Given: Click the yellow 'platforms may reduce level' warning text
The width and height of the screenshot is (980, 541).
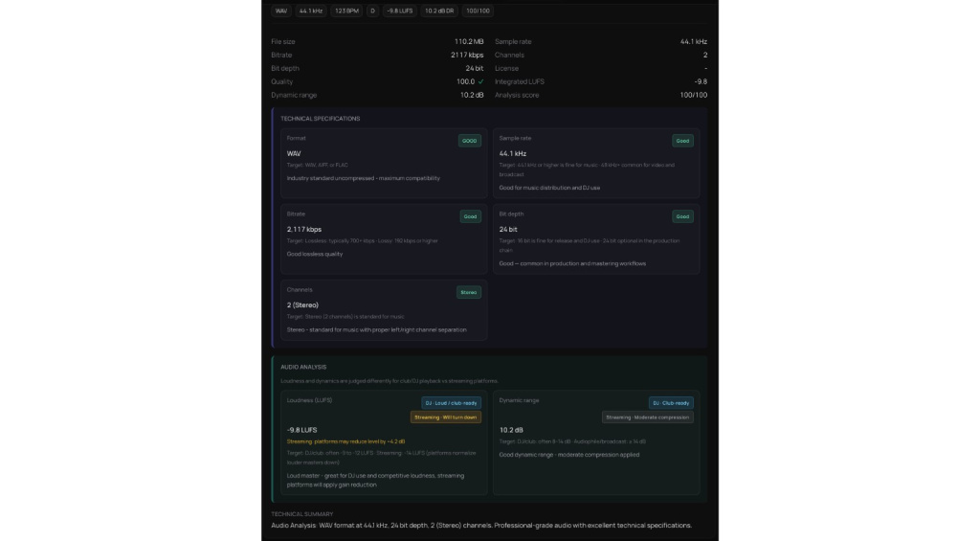Looking at the screenshot, I should point(345,441).
